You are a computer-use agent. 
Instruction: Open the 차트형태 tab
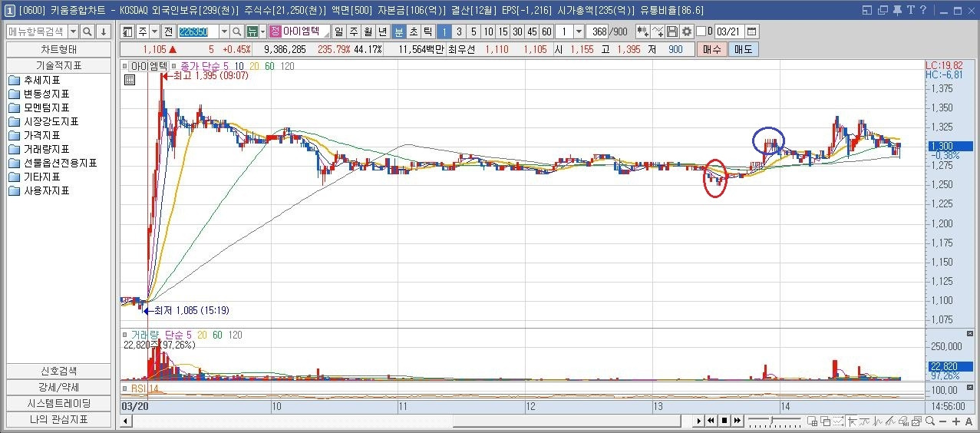pos(58,49)
